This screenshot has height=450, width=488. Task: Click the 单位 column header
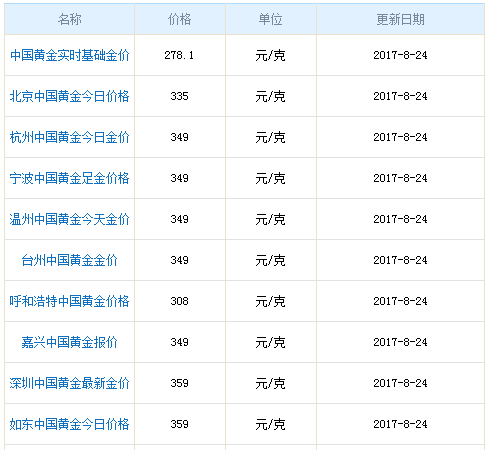(x=271, y=19)
